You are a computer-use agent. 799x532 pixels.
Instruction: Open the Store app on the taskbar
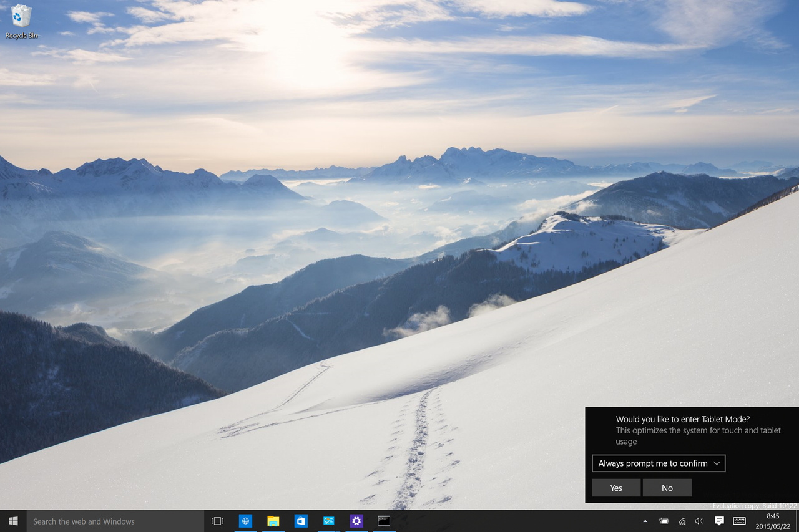(x=301, y=521)
